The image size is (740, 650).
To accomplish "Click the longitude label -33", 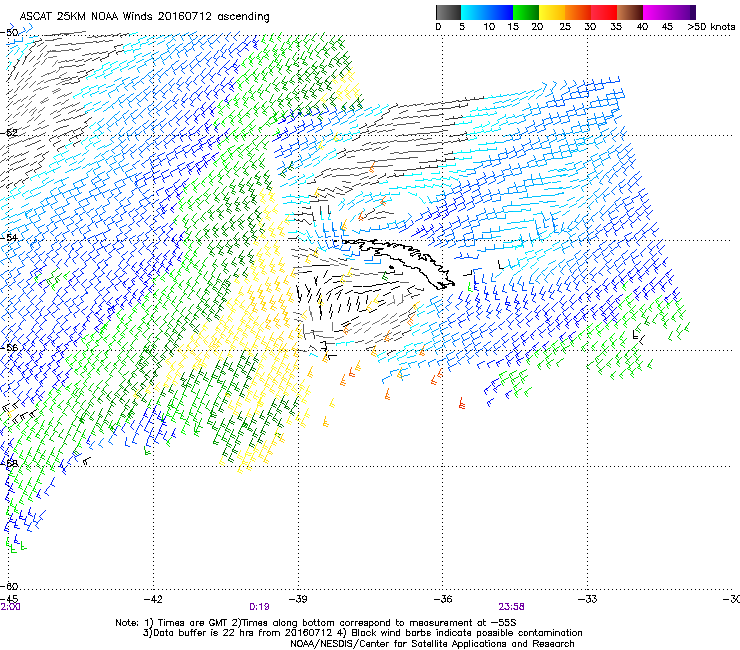I will pyautogui.click(x=587, y=599).
